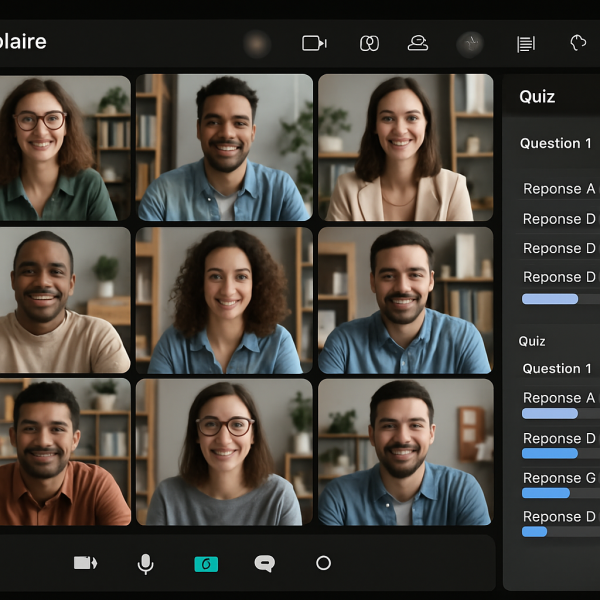Click the head-shaped icon at top right
The width and height of the screenshot is (600, 600).
[578, 43]
